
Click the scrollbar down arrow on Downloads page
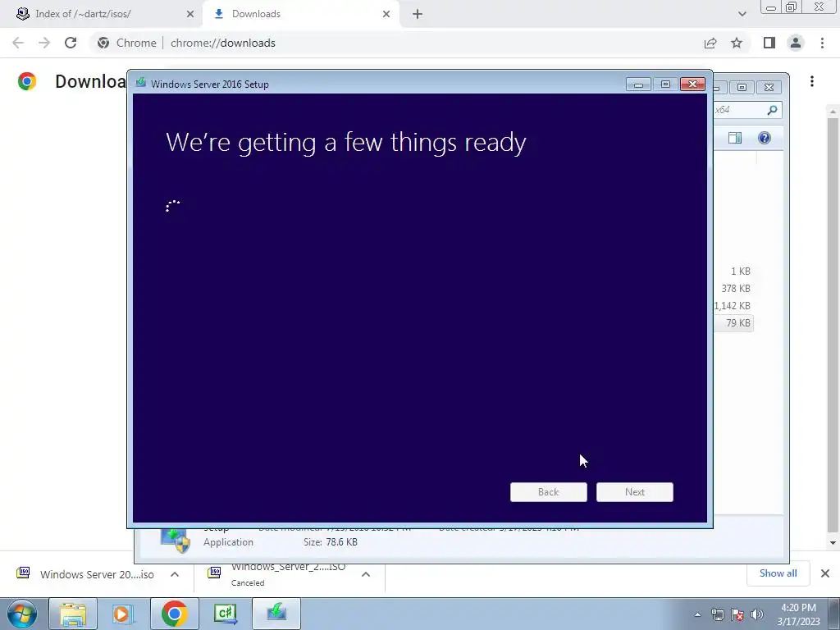833,543
